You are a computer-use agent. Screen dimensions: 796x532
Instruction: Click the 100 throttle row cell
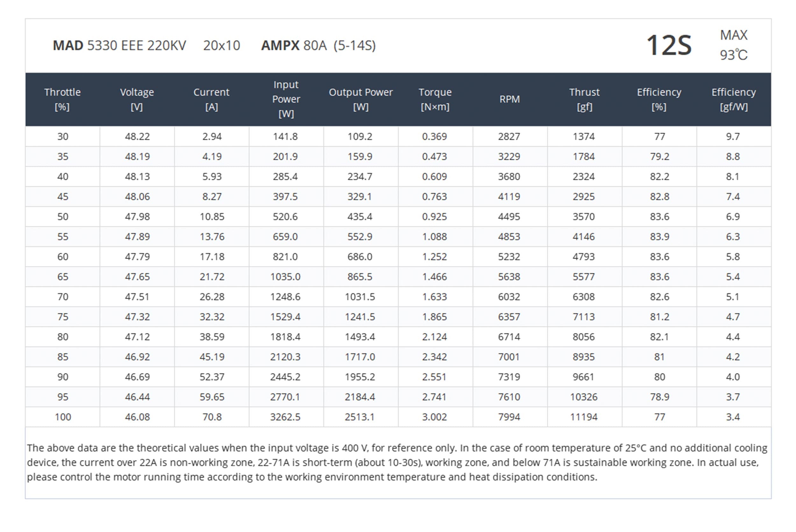tap(63, 417)
